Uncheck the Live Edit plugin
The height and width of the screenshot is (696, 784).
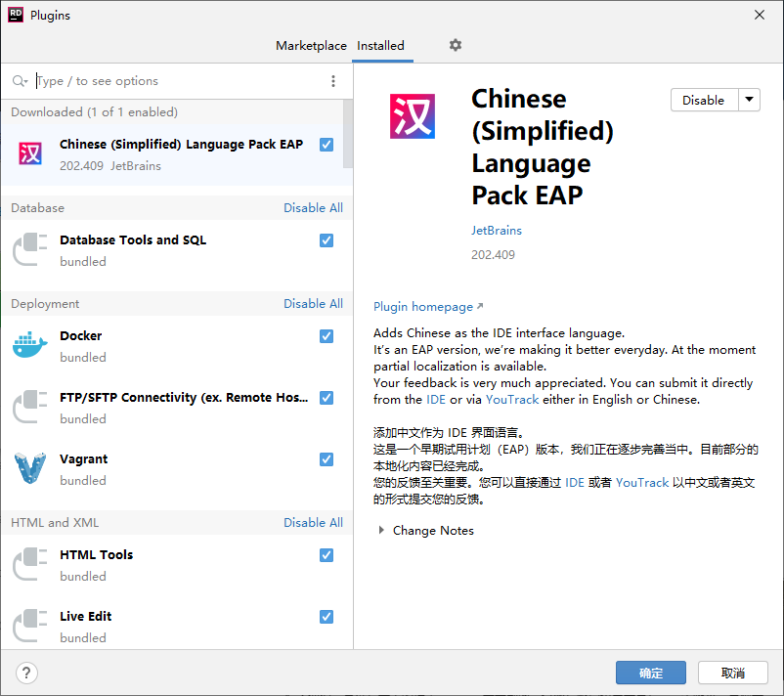327,617
